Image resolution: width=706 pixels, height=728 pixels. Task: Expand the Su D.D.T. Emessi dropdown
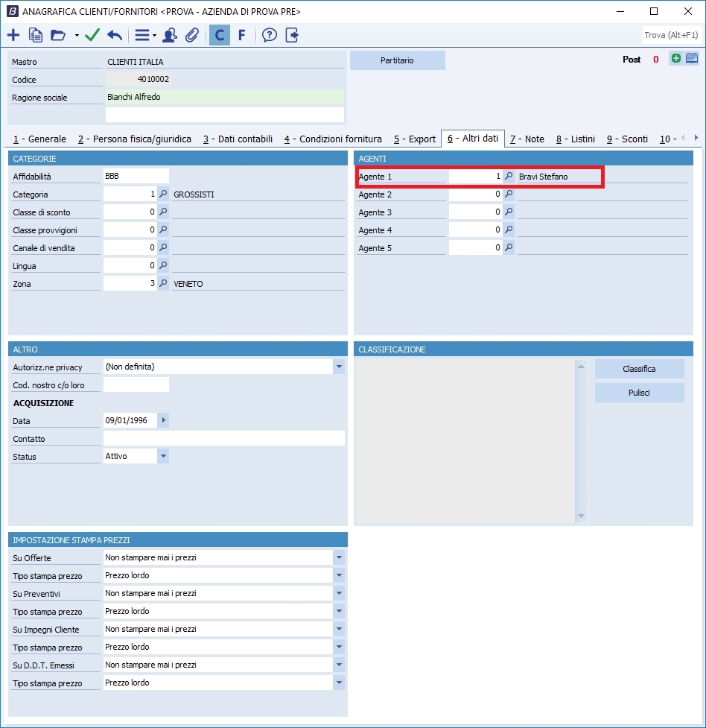339,665
